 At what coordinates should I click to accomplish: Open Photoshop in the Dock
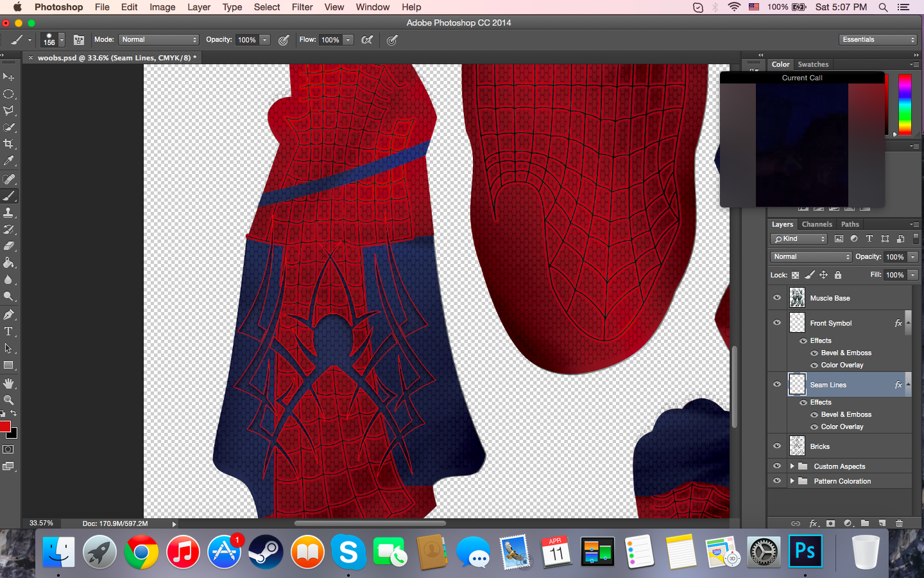coord(805,552)
